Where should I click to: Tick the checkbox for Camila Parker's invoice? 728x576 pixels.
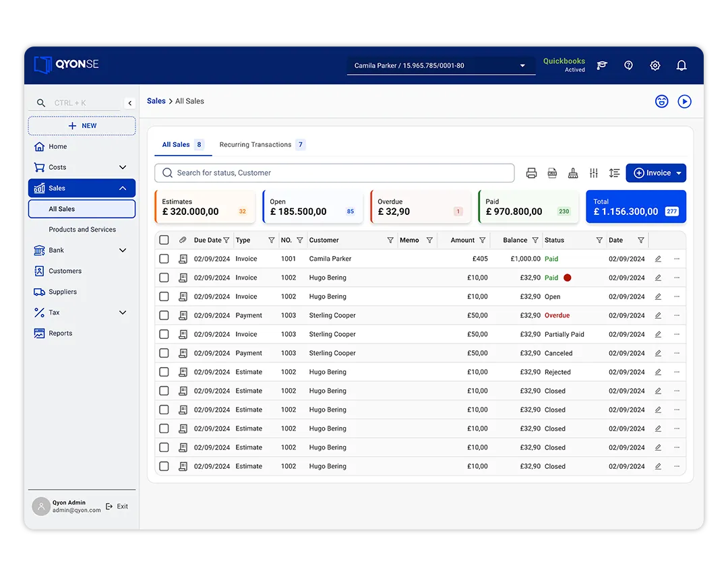[164, 259]
